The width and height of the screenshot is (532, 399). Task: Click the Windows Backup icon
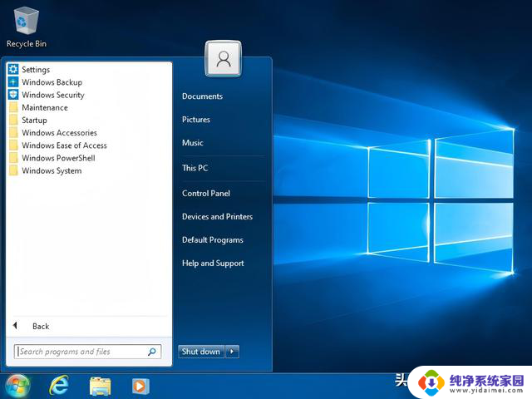13,81
